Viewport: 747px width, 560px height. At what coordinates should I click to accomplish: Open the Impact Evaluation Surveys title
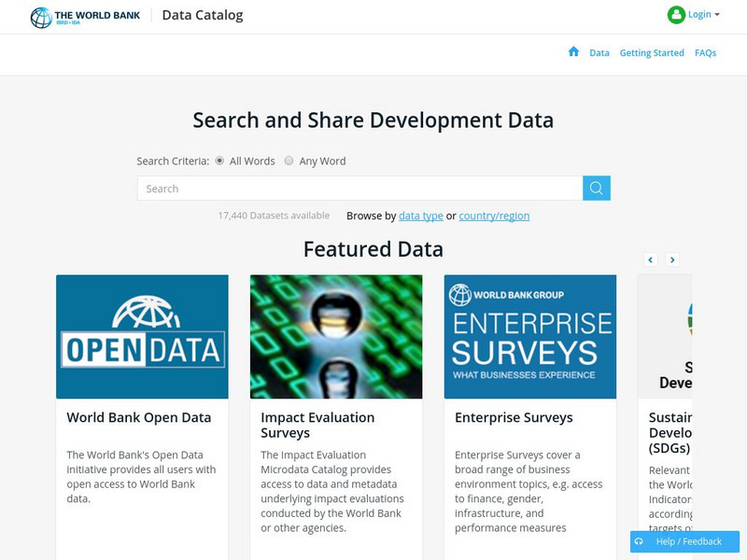click(317, 425)
